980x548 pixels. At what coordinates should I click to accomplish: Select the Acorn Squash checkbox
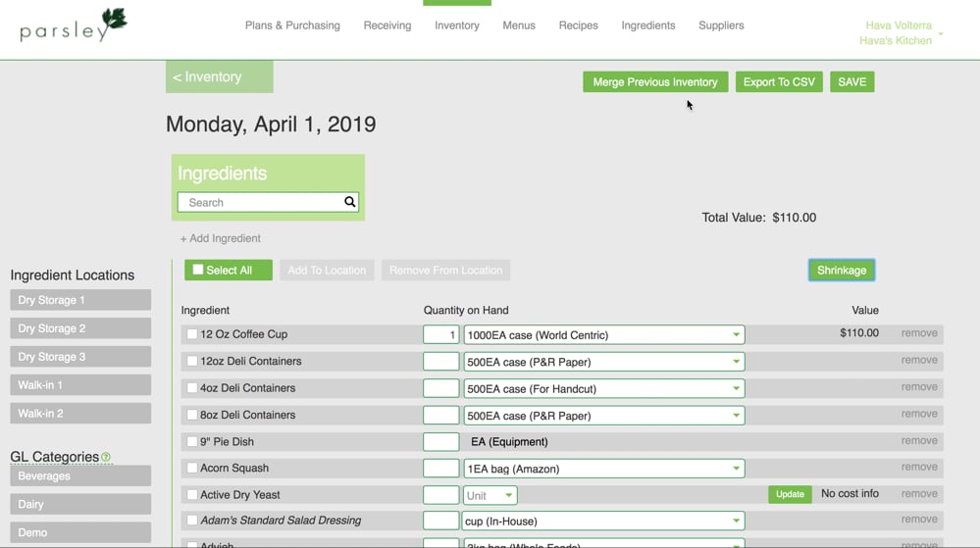pyautogui.click(x=192, y=469)
